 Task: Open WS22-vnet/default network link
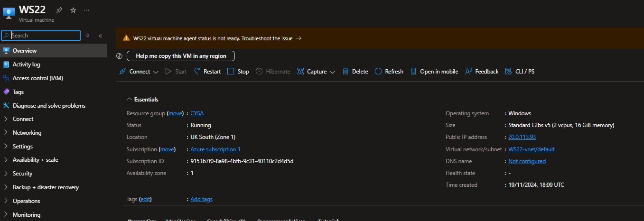point(532,149)
